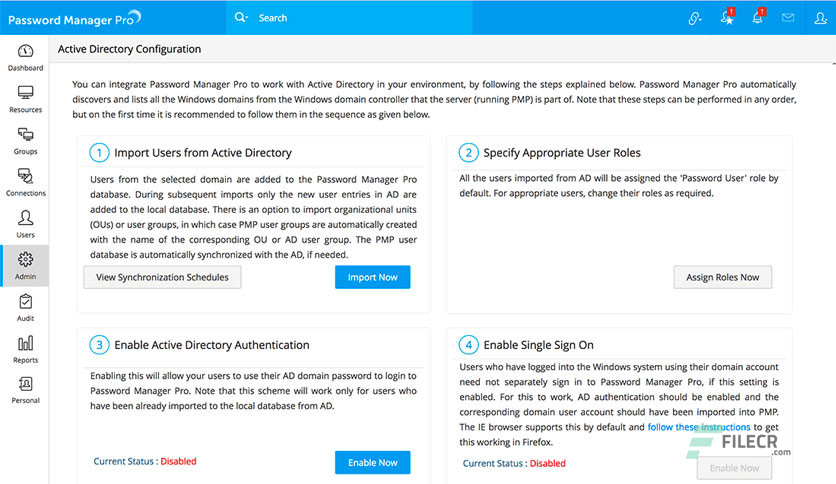Open the 'follow these instructions' link
This screenshot has width=836, height=484.
pyautogui.click(x=699, y=427)
